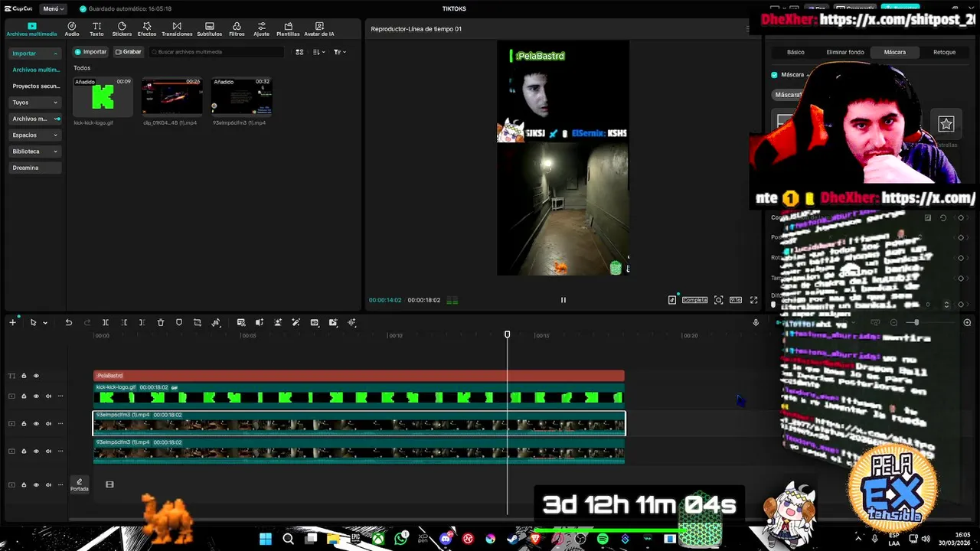Select the PelaBastrd text clip on timeline
Screen dimensions: 980x551
click(x=358, y=376)
